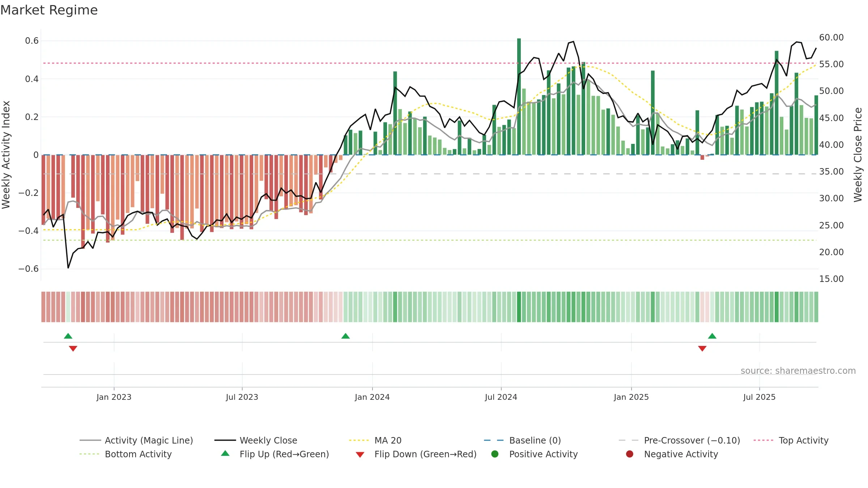Screen dimensions: 868x488
Task: Click the lone light-green cell in the red regime strip
Action: (68, 307)
